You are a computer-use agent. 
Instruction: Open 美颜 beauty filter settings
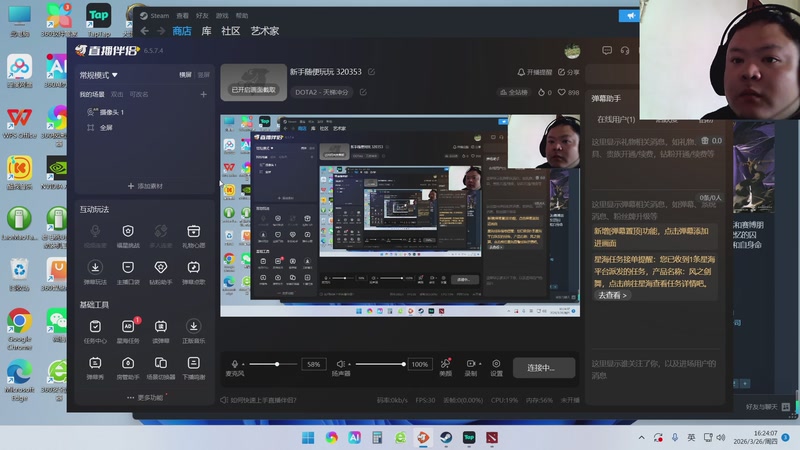point(445,367)
